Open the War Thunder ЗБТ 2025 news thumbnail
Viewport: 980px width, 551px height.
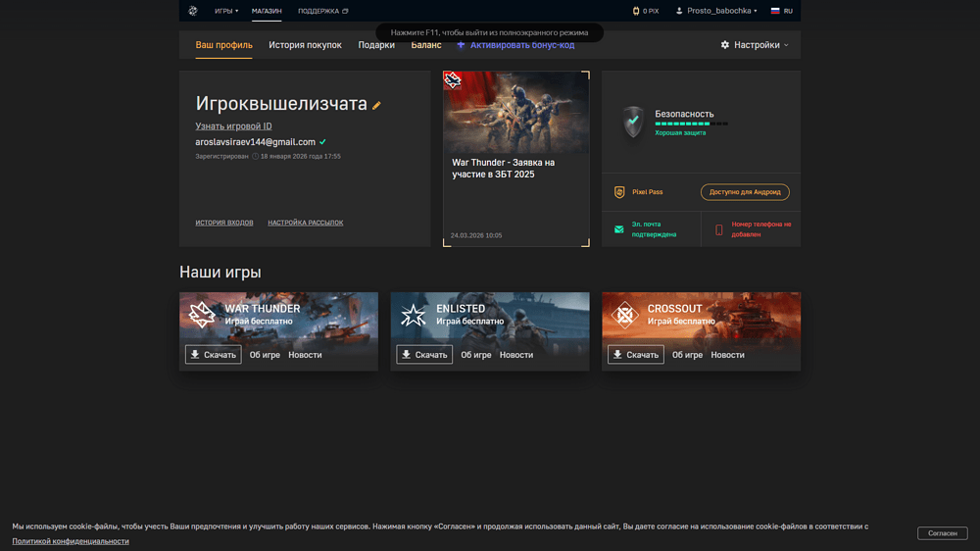[516, 113]
